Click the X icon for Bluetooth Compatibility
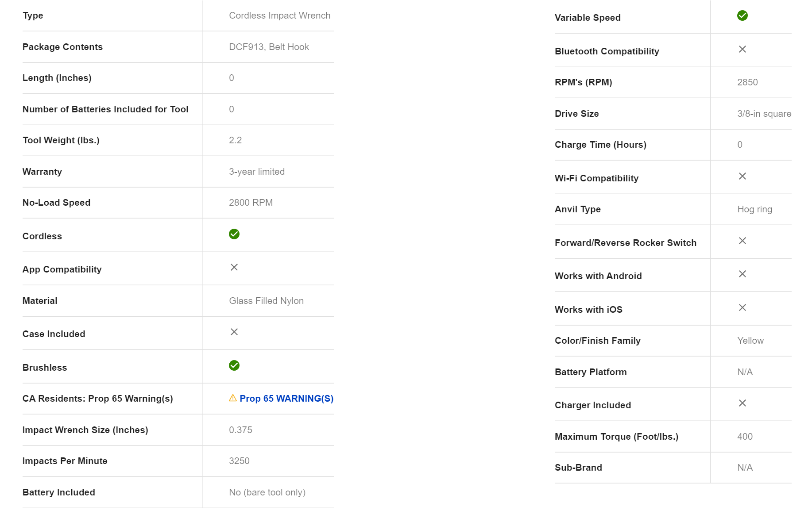 tap(742, 49)
